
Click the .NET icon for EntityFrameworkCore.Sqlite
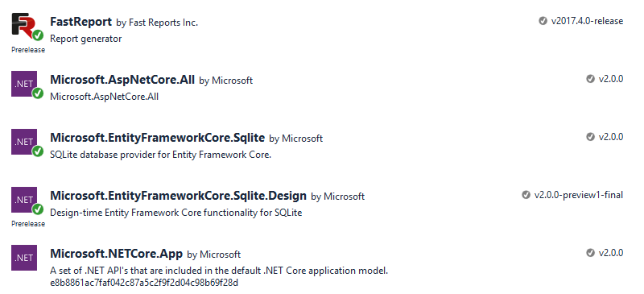[24, 142]
